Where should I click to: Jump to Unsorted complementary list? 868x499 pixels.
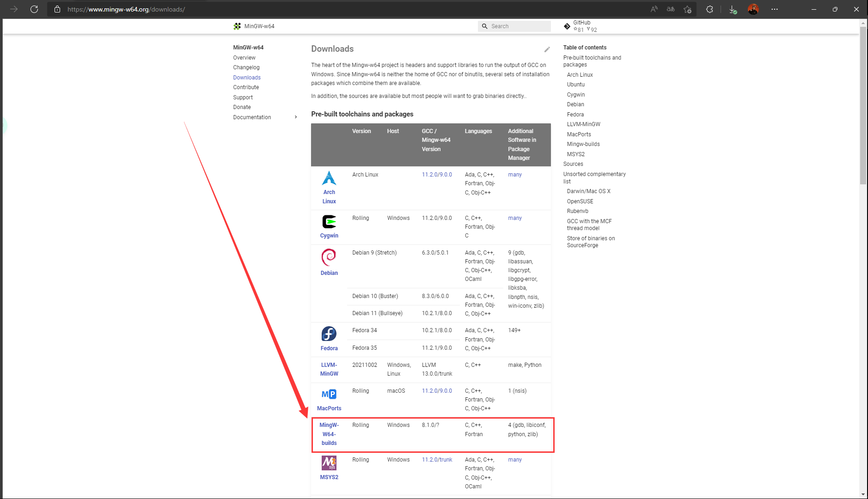coord(594,177)
